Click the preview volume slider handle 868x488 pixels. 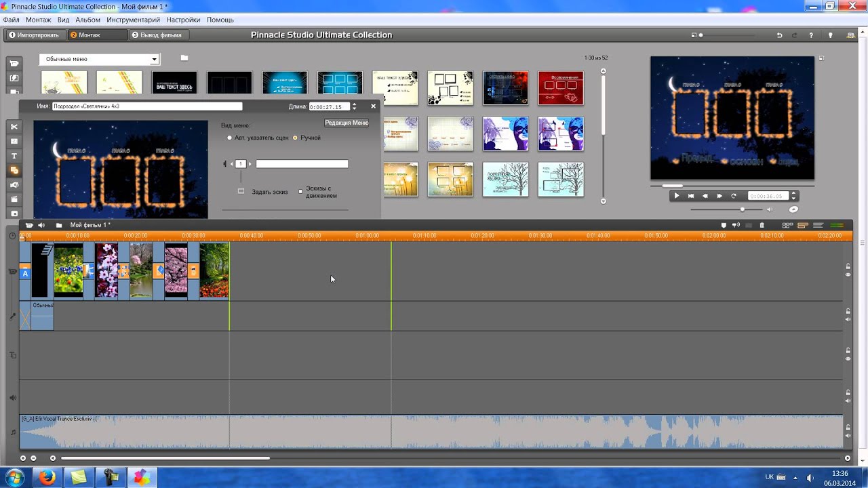pyautogui.click(x=743, y=209)
